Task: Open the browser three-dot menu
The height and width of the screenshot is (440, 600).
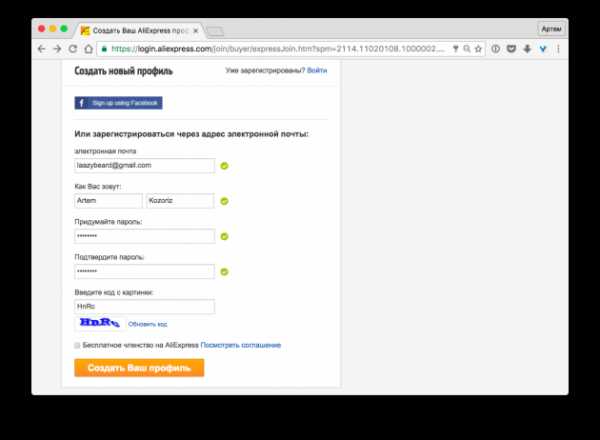Action: click(x=558, y=49)
